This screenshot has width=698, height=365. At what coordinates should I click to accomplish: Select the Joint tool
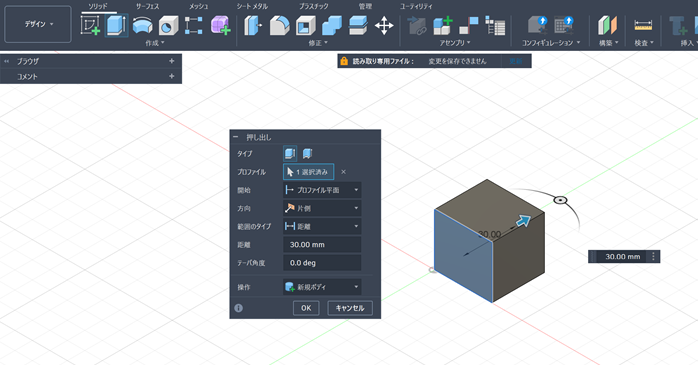click(417, 25)
